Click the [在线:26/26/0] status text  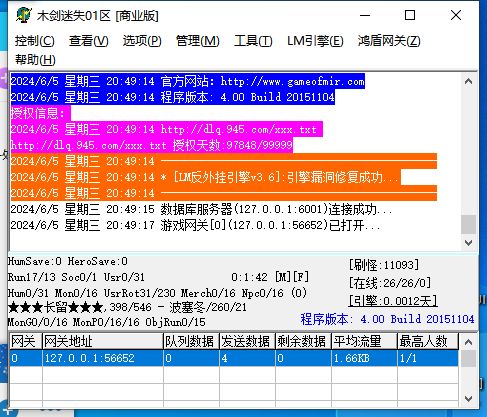pyautogui.click(x=390, y=283)
